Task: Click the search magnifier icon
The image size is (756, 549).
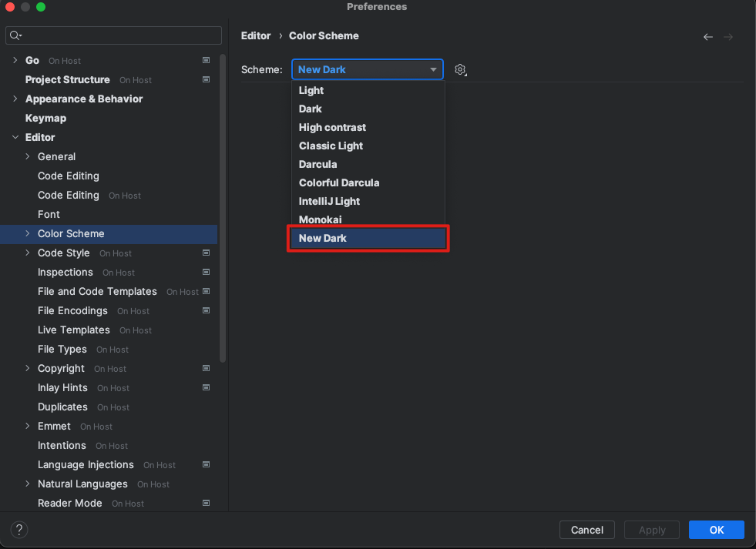Action: point(15,35)
